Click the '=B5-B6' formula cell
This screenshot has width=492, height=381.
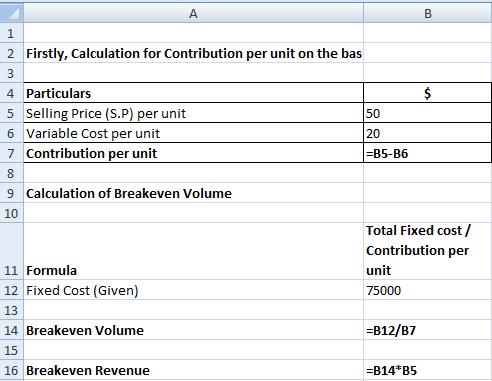(428, 153)
